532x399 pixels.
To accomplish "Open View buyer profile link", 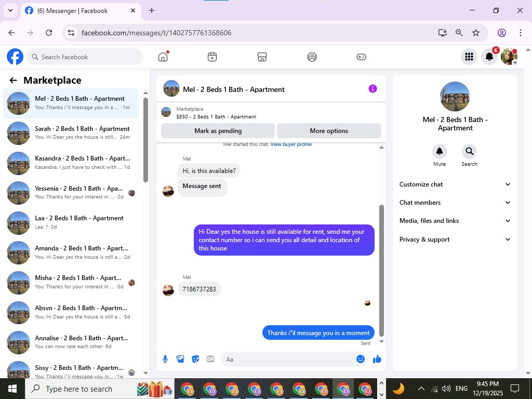I will (291, 144).
